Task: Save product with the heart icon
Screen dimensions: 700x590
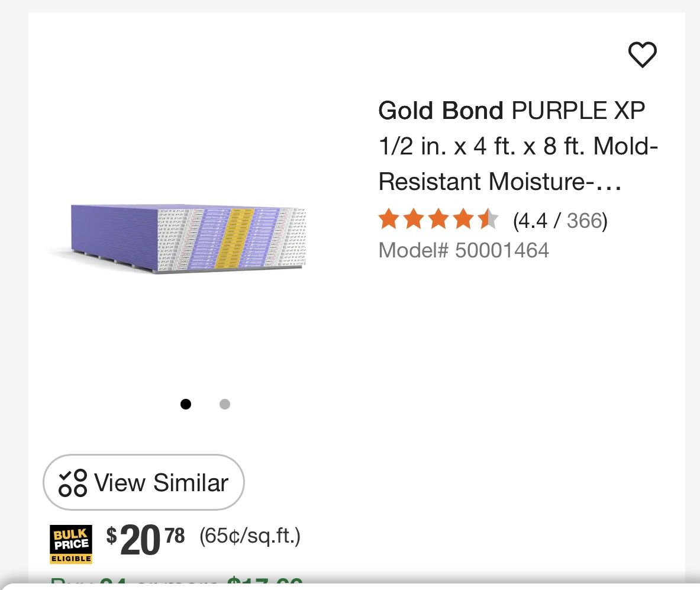Action: pyautogui.click(x=642, y=55)
